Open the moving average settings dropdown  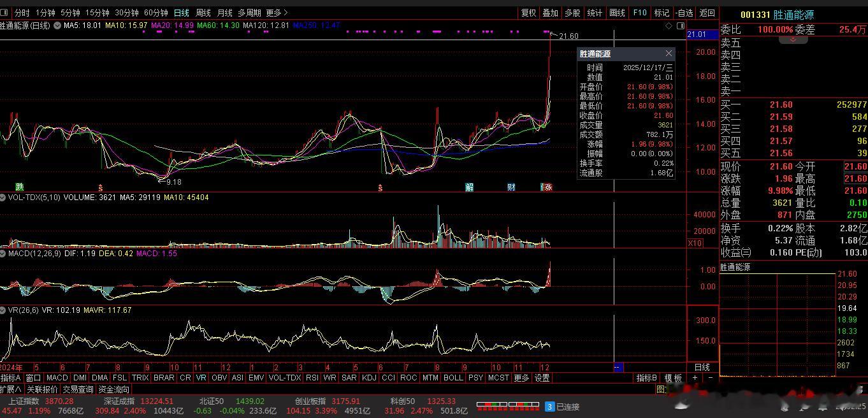tap(57, 25)
